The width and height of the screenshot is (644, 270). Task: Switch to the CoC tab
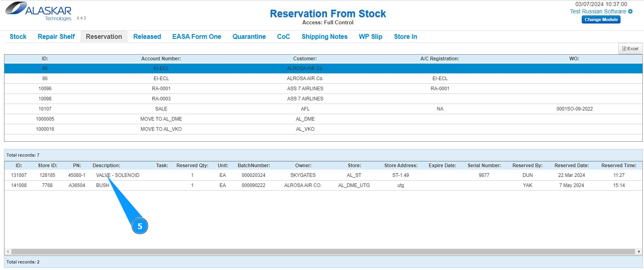pos(283,36)
